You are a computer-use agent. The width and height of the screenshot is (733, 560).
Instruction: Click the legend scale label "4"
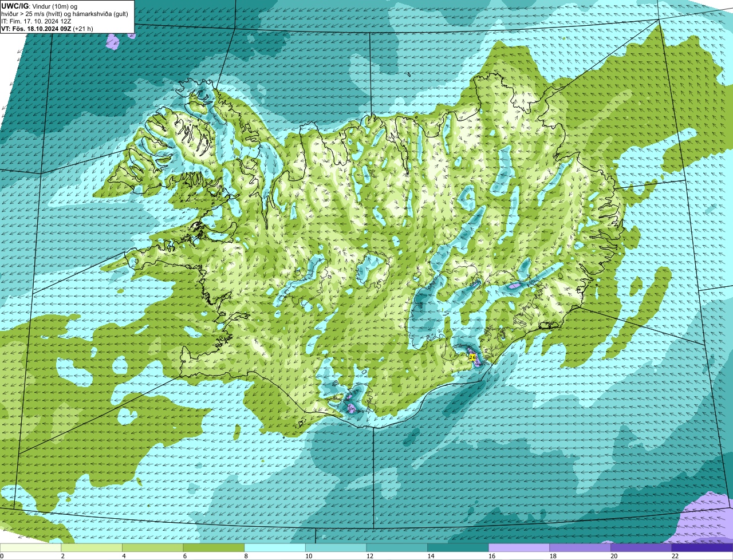[124, 556]
